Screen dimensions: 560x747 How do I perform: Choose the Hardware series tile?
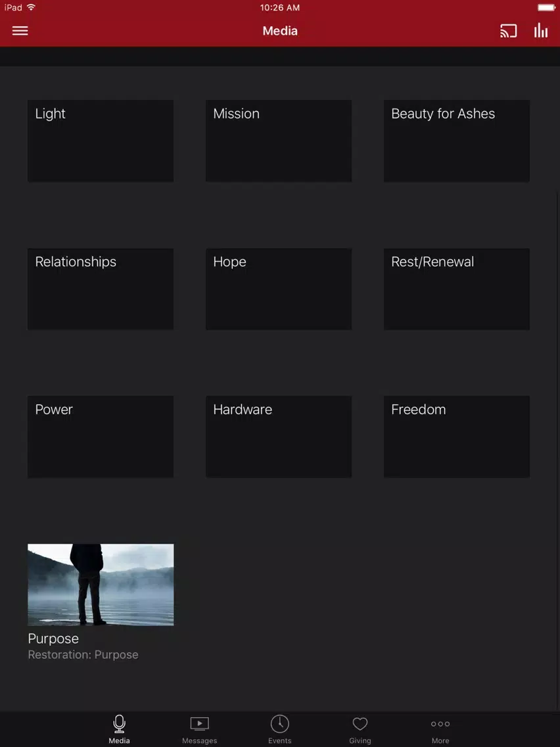(x=279, y=437)
